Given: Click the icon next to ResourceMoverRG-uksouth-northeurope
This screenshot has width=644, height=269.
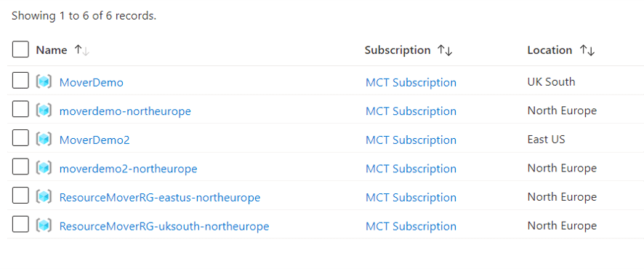Looking at the screenshot, I should (x=44, y=225).
